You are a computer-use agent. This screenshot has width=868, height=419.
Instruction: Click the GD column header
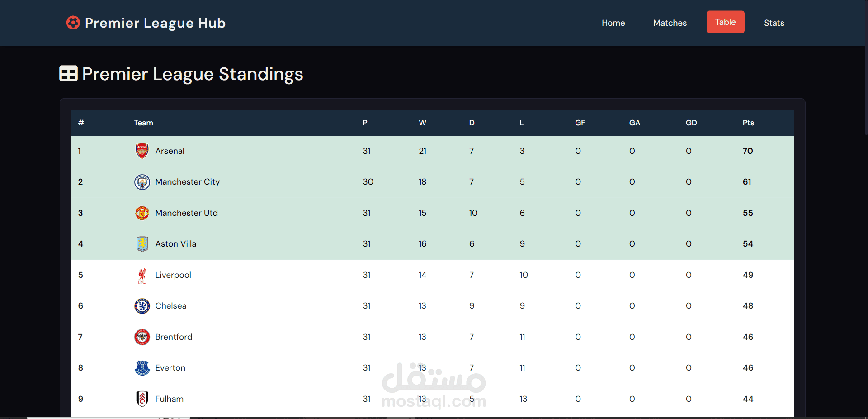point(691,123)
